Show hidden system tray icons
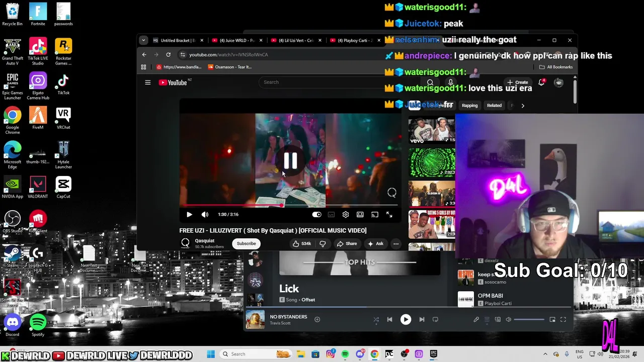This screenshot has width=644, height=362. click(545, 354)
